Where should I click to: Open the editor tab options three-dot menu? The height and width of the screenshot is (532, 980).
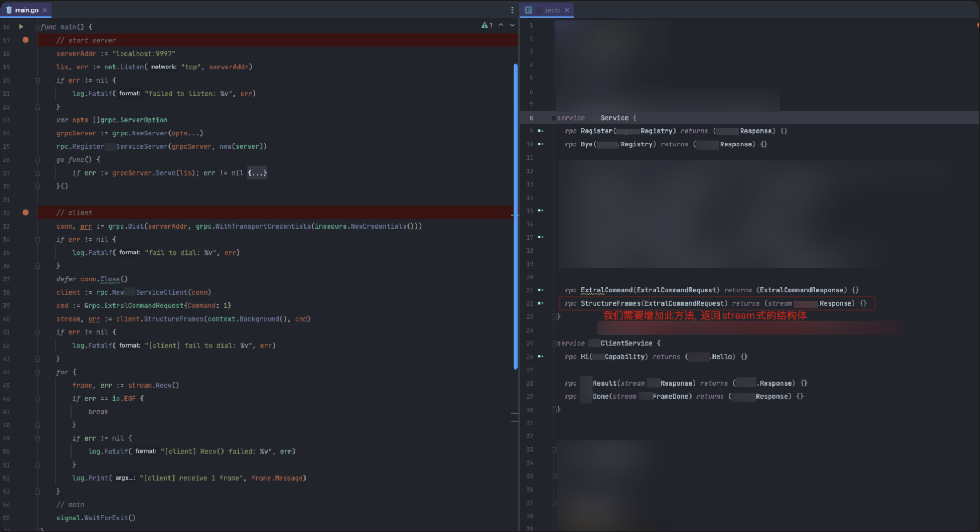tap(512, 10)
